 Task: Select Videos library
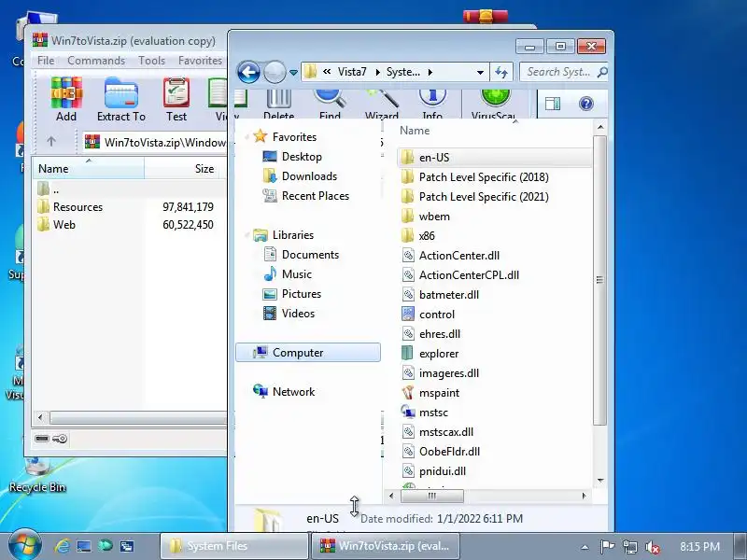[x=298, y=314]
